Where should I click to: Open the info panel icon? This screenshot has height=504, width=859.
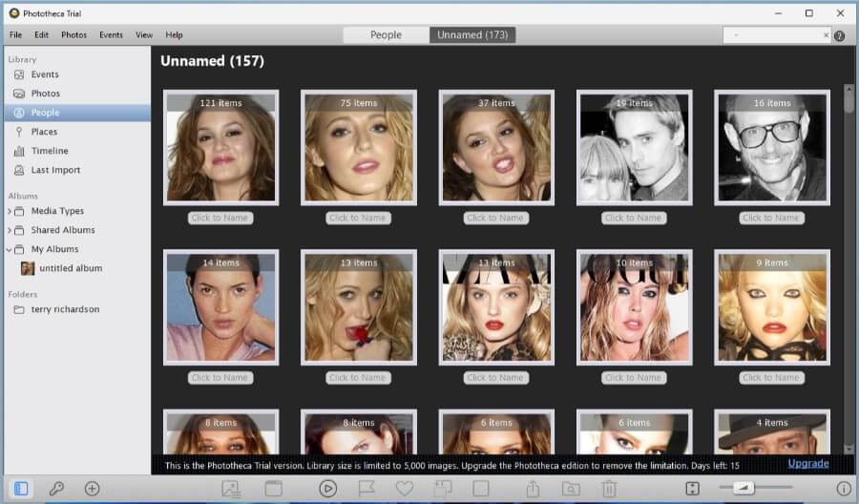(844, 489)
